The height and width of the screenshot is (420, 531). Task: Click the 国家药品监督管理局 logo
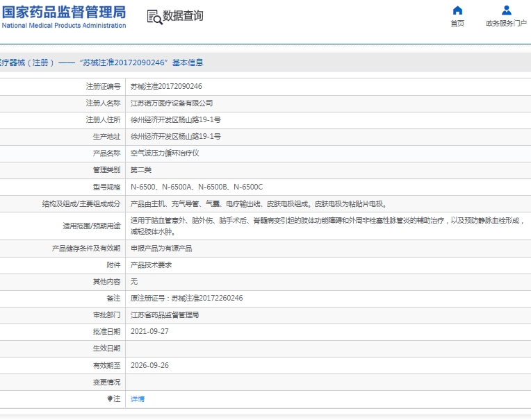[x=64, y=12]
